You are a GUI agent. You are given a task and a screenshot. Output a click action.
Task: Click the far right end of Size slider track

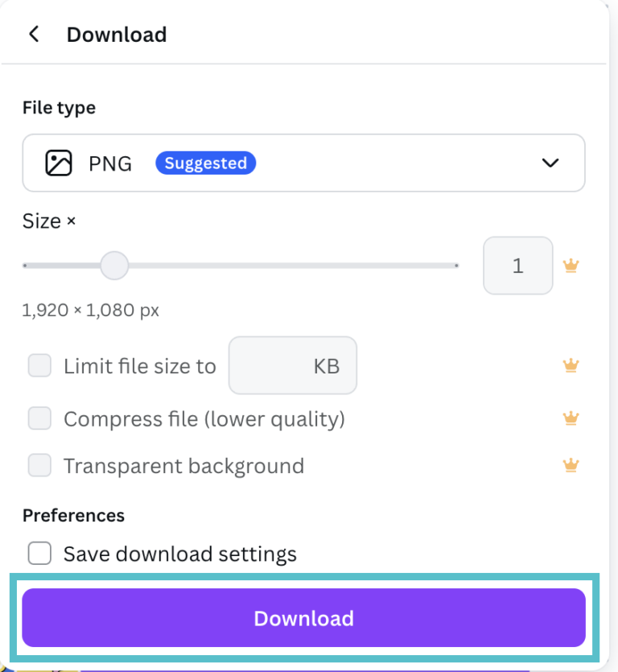[x=455, y=265]
